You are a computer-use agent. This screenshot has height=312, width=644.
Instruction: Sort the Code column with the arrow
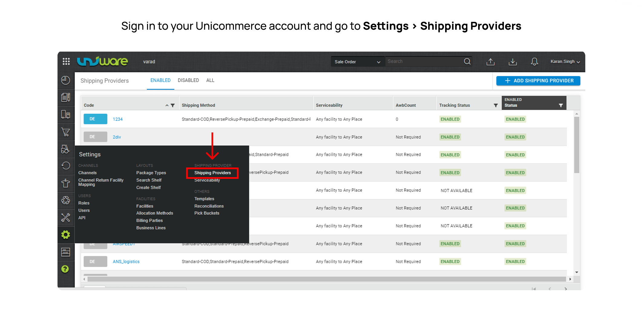[167, 105]
